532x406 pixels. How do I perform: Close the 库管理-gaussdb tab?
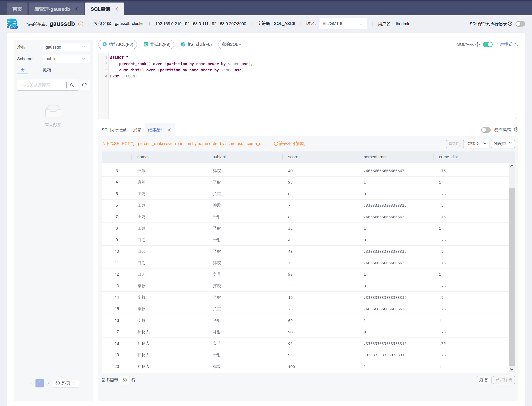76,9
